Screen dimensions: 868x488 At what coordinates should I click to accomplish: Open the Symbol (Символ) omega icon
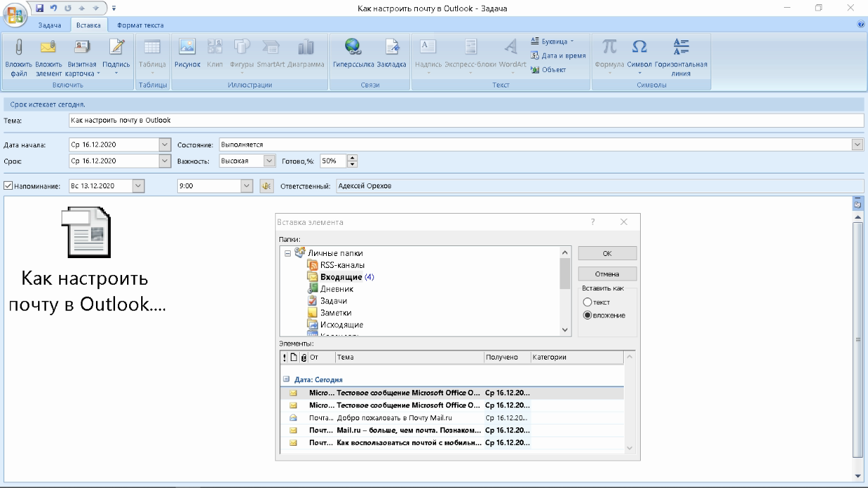[639, 48]
